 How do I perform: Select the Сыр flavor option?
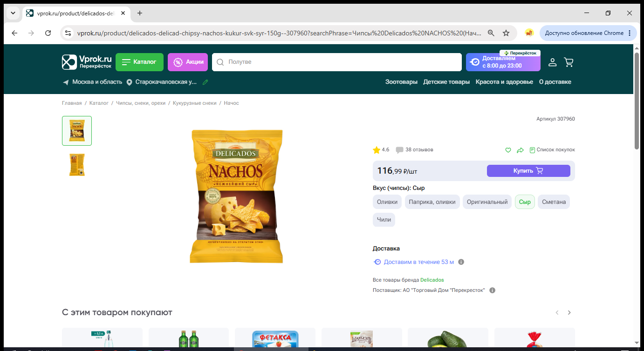click(x=525, y=202)
